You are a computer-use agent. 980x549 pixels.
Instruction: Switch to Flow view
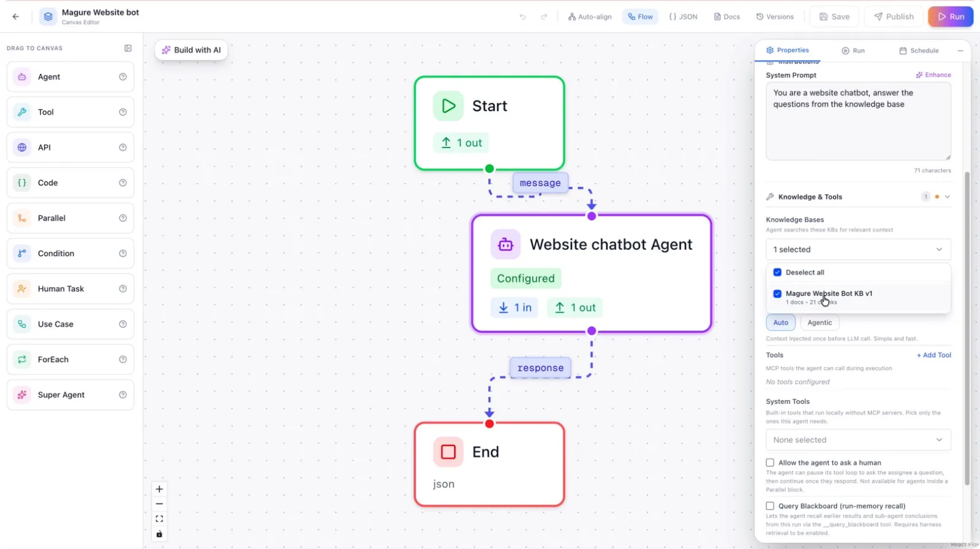640,17
